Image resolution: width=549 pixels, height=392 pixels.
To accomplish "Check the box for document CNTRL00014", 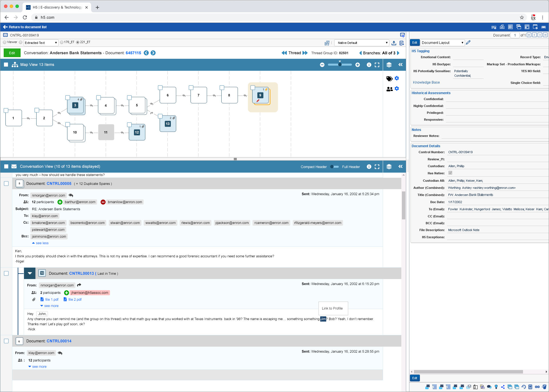I will 6,341.
